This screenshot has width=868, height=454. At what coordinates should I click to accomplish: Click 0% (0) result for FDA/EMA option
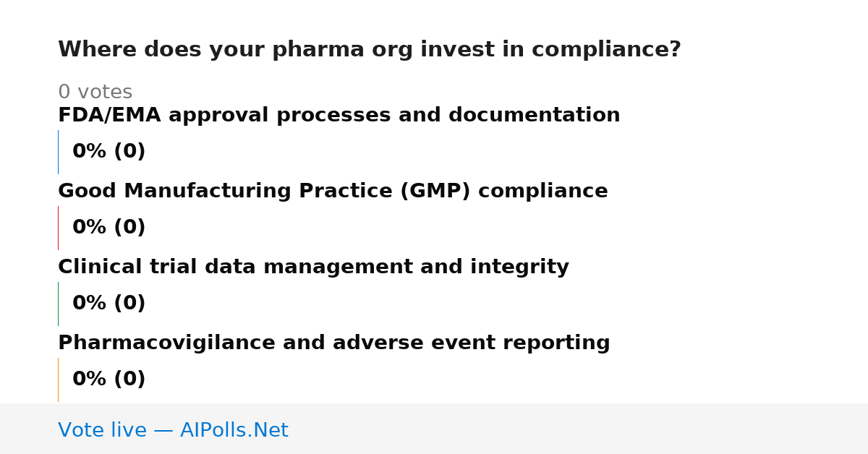click(x=109, y=152)
